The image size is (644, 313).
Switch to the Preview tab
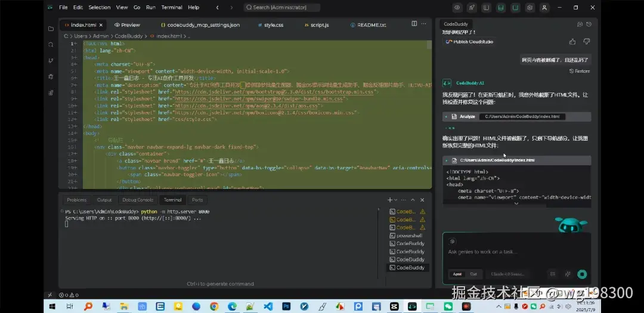click(127, 25)
